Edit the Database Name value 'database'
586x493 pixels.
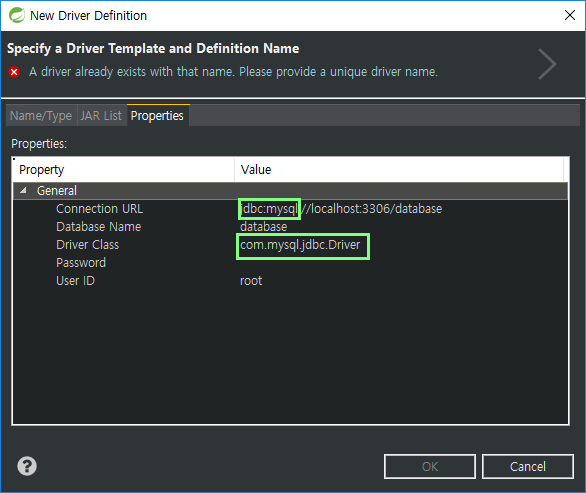pos(263,227)
